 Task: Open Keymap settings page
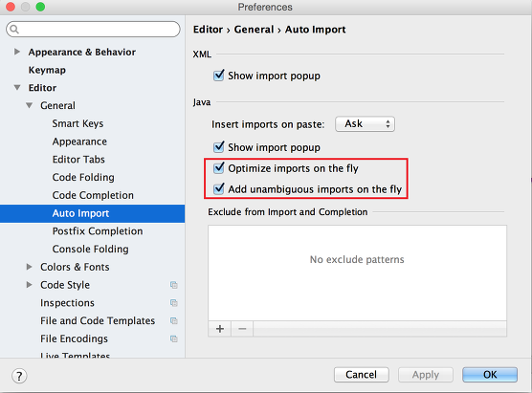47,70
